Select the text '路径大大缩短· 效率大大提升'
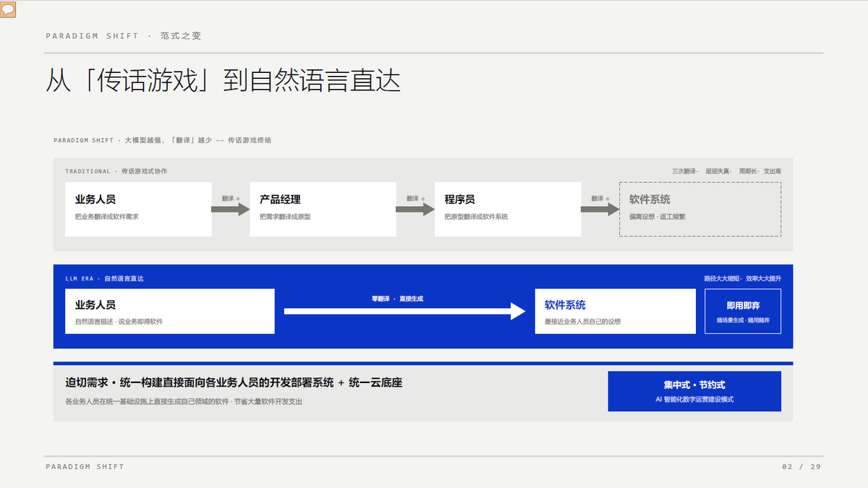The width and height of the screenshot is (868, 488). tap(743, 278)
